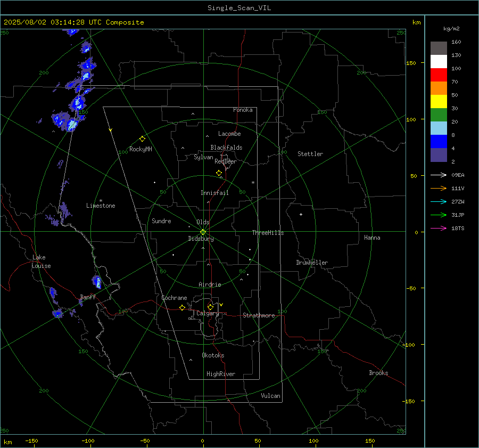This screenshot has height=448, width=479.
Task: Click the yellow 30-50 legend color swatch
Action: [x=439, y=102]
